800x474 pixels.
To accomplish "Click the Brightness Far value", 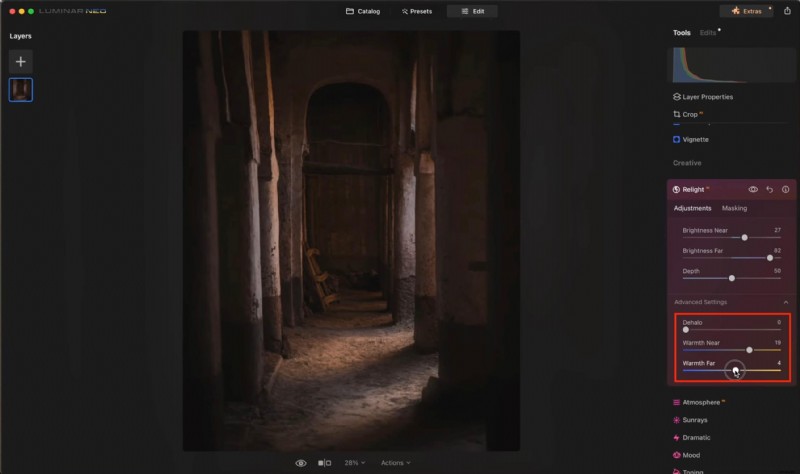I will [777, 251].
